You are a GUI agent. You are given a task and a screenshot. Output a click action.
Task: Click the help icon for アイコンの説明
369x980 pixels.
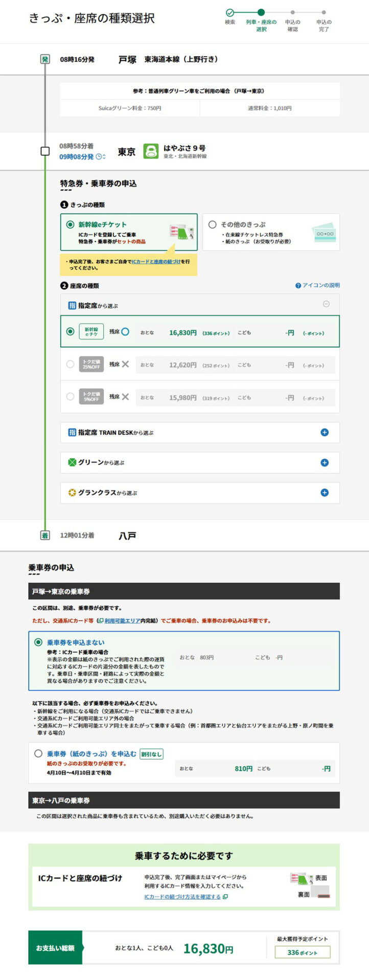point(298,286)
